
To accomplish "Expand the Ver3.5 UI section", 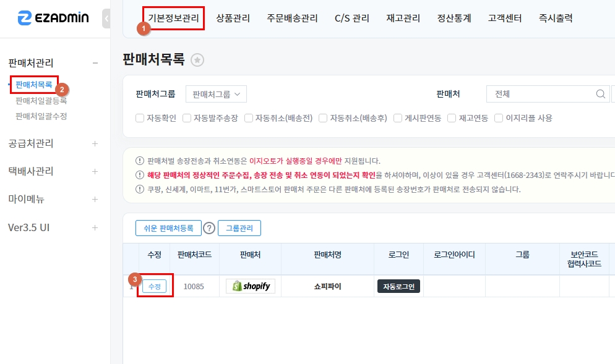I will pyautogui.click(x=95, y=227).
